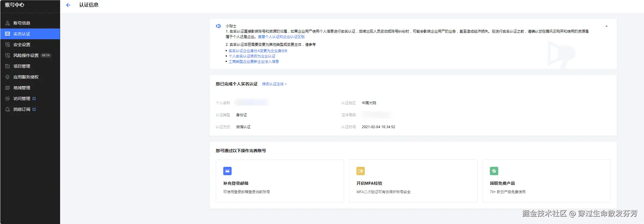Viewport: 644px width, 224px height.
Task: Click the 认证类型 label
Action: [x=223, y=115]
